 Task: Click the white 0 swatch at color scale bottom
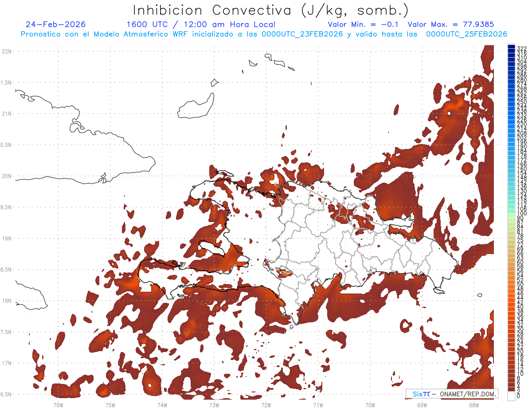tap(512, 395)
